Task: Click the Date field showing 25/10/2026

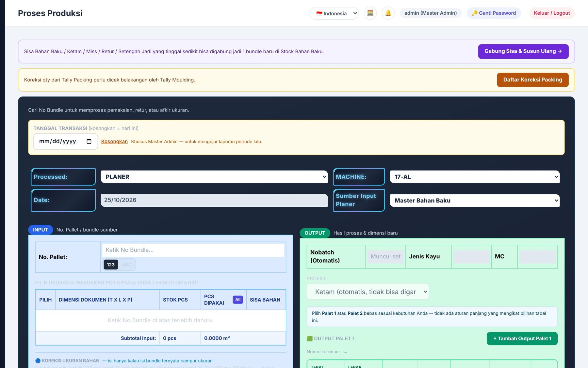Action: 214,200
